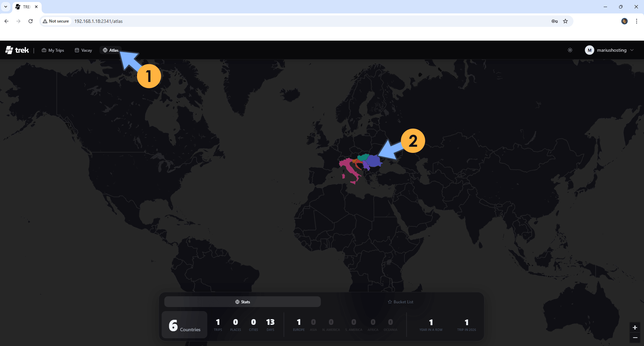Open the My Trips menu item

[53, 50]
